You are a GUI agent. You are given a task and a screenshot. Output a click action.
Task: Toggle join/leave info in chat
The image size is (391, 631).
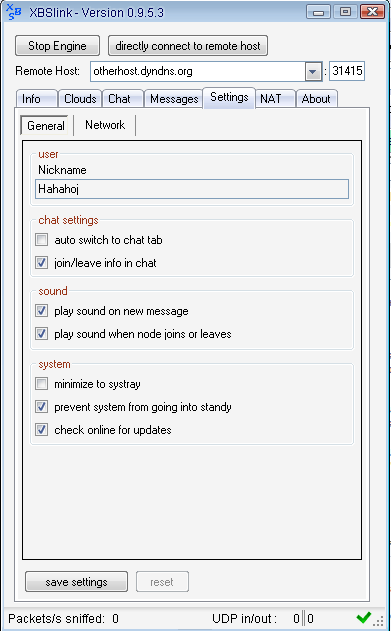pyautogui.click(x=41, y=263)
